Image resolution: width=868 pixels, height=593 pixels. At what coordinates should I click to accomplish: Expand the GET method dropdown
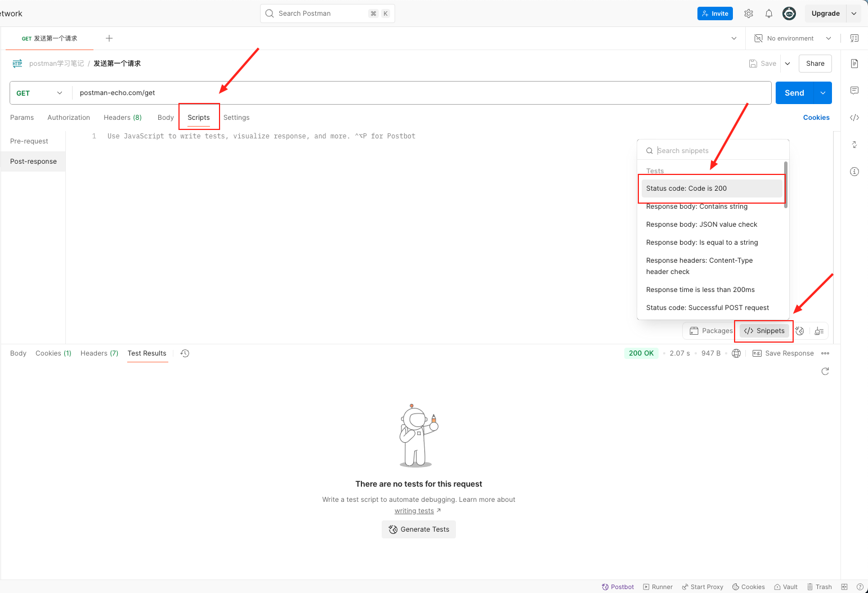click(39, 93)
